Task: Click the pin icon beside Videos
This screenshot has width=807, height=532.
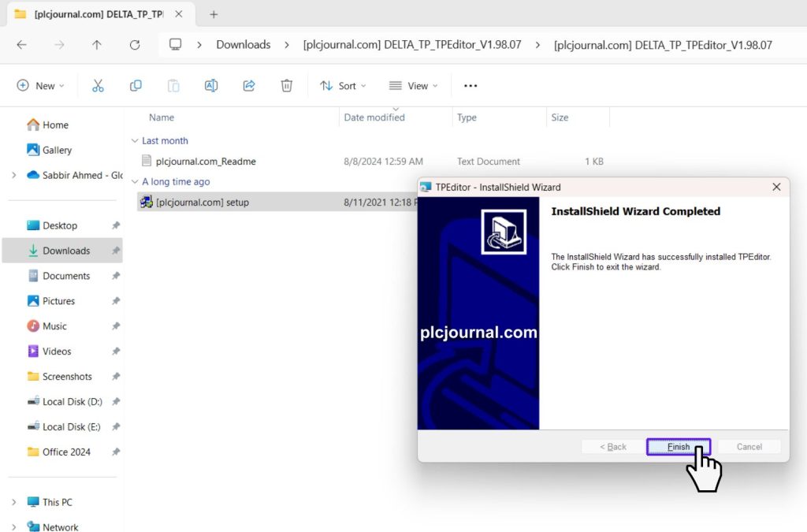Action: pos(116,352)
